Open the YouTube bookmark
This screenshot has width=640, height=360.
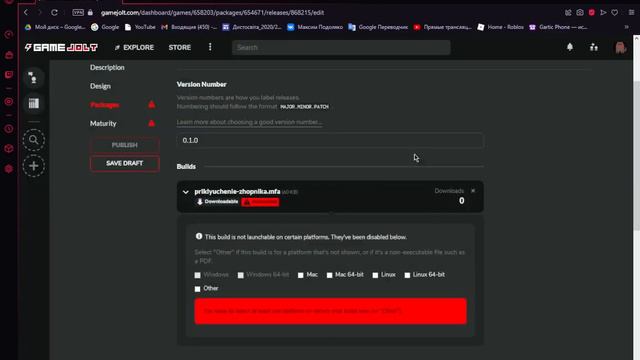point(140,27)
